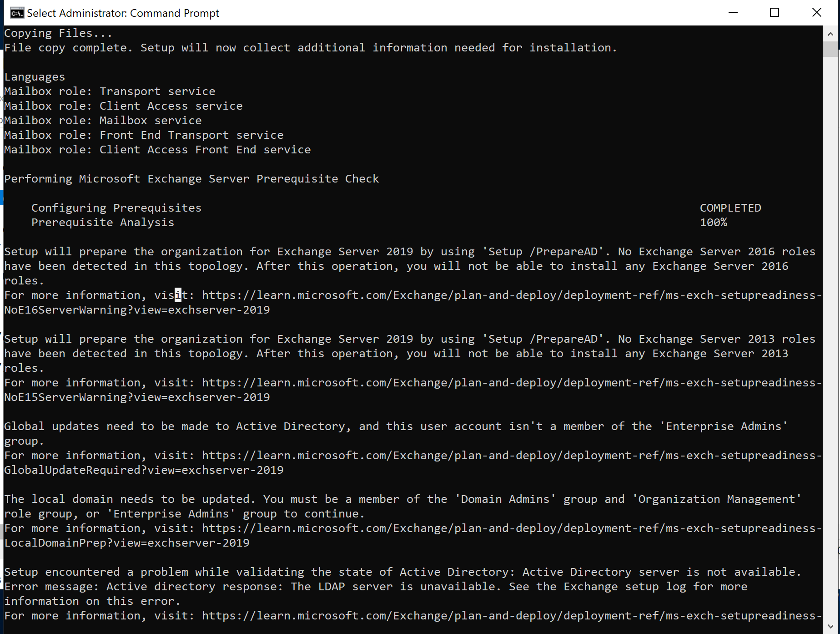The image size is (840, 634).
Task: Click the 'Prerequisite Analysis' text
Action: 103,223
